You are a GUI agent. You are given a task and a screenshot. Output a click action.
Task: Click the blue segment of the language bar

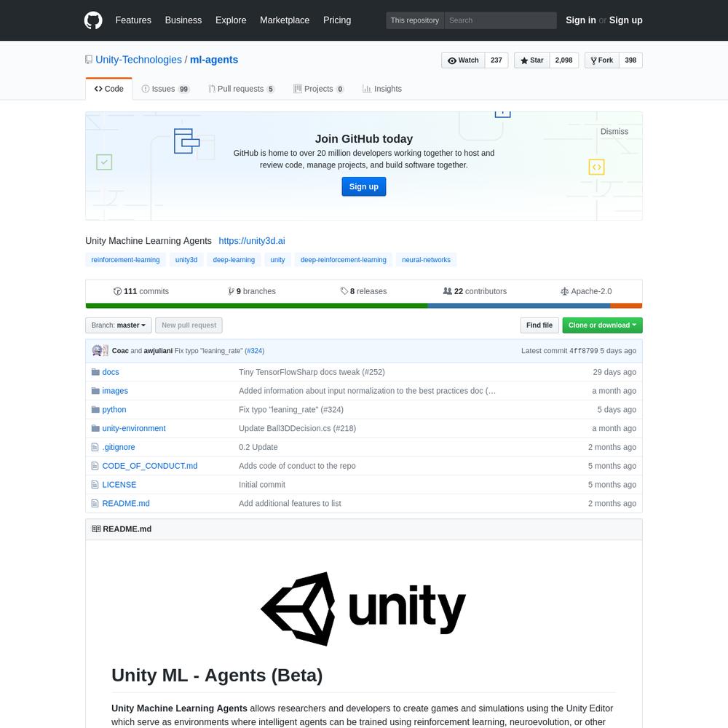[x=519, y=306]
